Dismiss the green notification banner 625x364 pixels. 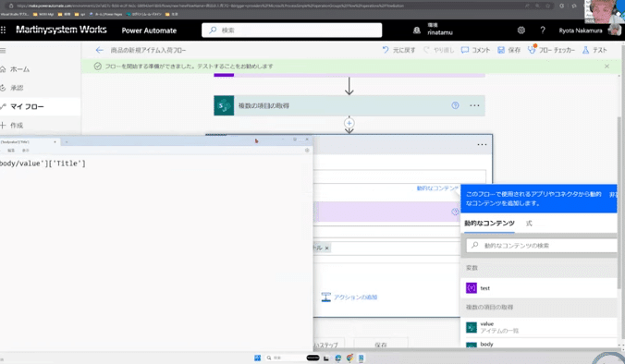[607, 67]
